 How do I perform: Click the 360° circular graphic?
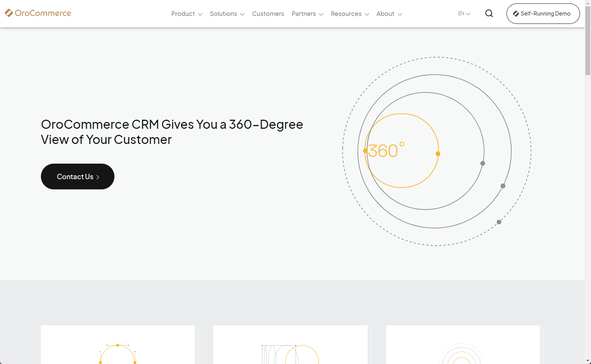tap(436, 151)
